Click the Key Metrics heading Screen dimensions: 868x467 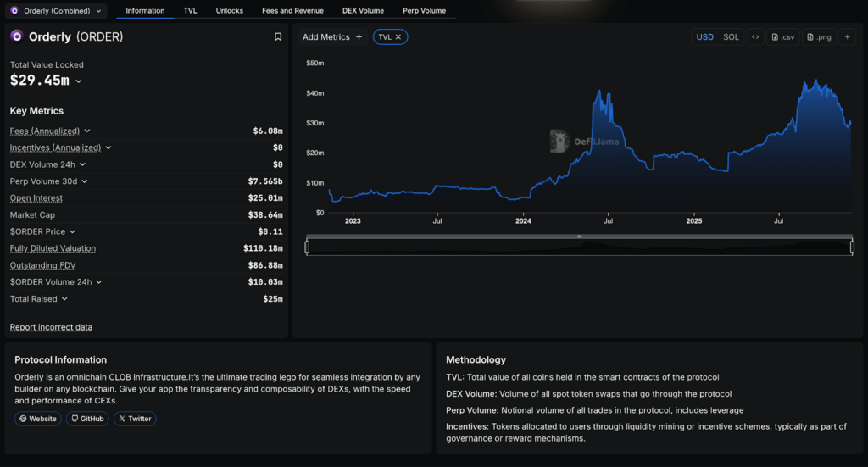[x=36, y=111]
